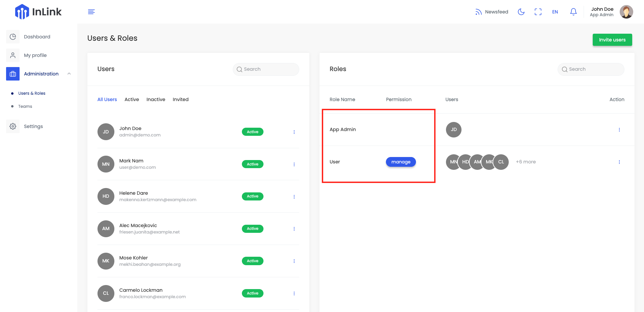Click the Active status badge for Helene Dare
Image resolution: width=644 pixels, height=312 pixels.
(252, 196)
